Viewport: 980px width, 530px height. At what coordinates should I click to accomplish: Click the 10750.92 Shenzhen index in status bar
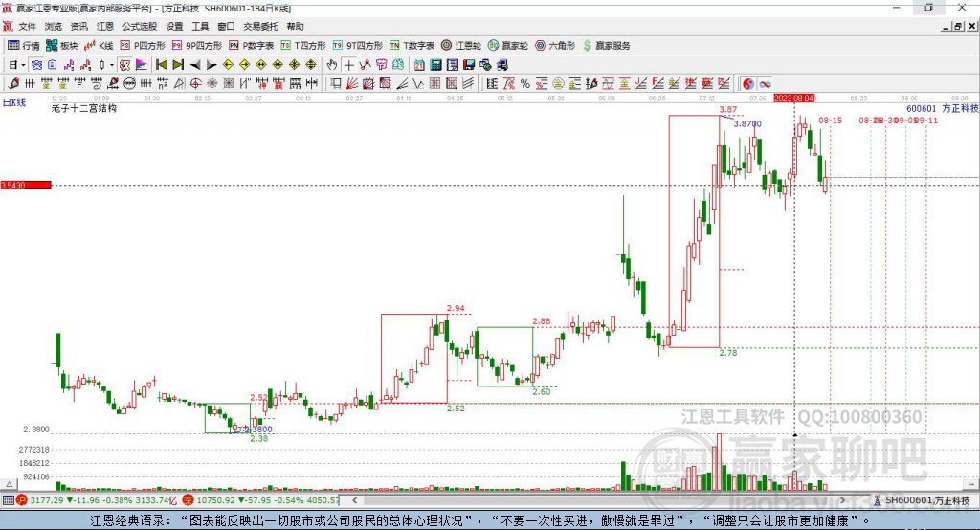coord(217,500)
